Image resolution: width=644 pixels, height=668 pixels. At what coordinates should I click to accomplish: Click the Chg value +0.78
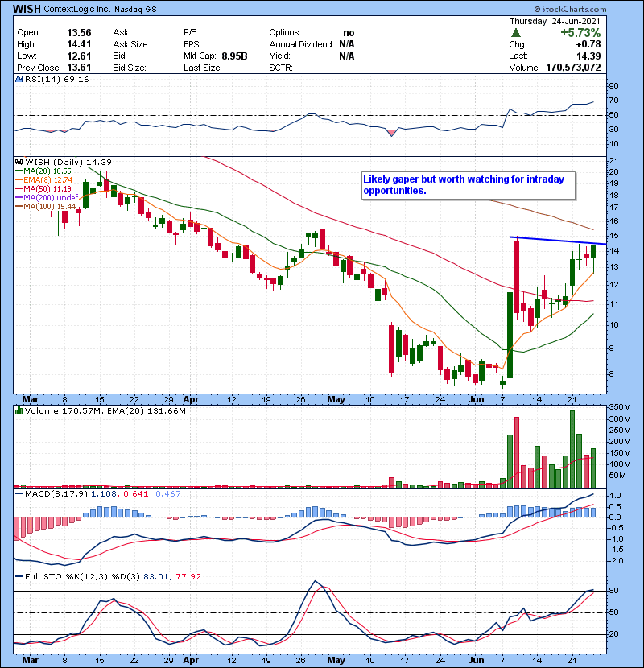click(x=588, y=44)
